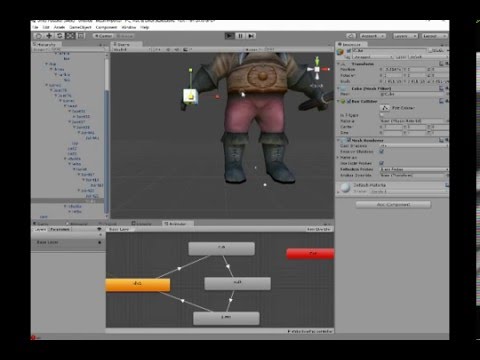The height and width of the screenshot is (360, 480).
Task: Select the Hand tool in toolbar
Action: (38, 36)
